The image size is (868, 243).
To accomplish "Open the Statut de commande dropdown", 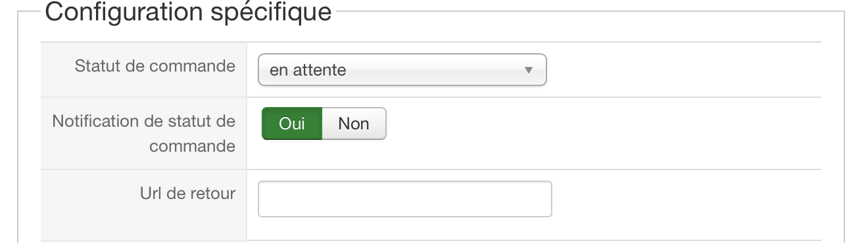I will pos(402,70).
